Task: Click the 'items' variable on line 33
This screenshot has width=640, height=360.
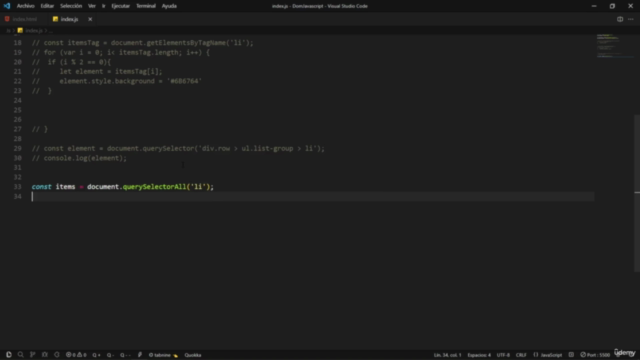Action: (65, 187)
